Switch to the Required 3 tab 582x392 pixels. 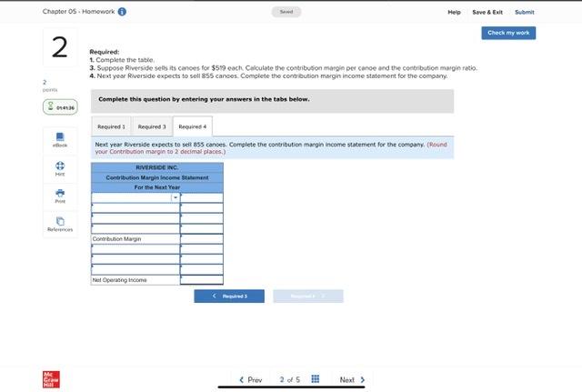pyautogui.click(x=152, y=126)
